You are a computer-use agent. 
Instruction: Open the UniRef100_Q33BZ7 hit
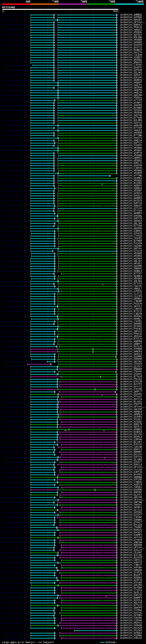(x=131, y=58)
